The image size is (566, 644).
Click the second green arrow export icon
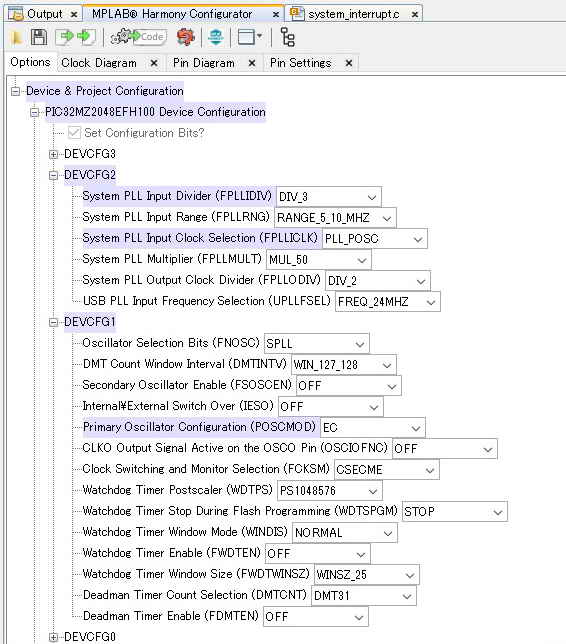(86, 37)
